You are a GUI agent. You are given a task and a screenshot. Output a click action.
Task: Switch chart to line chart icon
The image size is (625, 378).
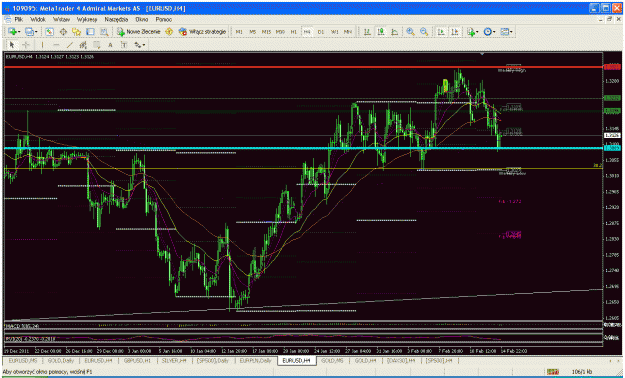[x=395, y=32]
